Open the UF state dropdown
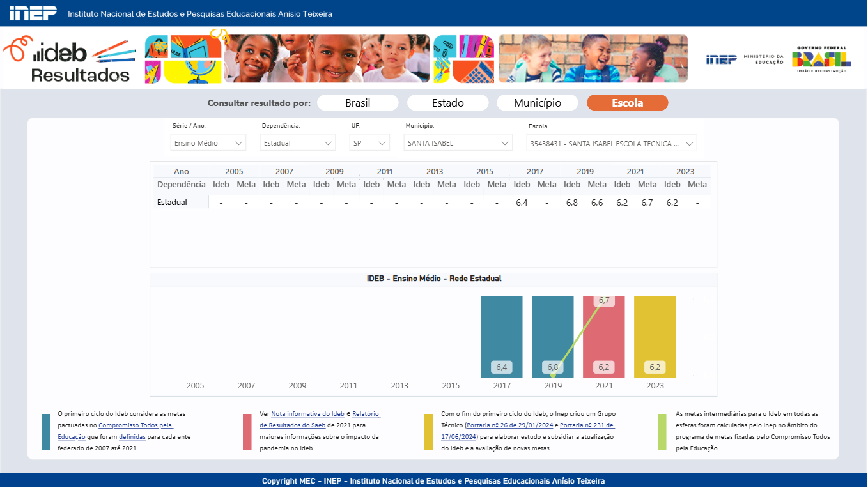The height and width of the screenshot is (490, 868). click(x=370, y=143)
